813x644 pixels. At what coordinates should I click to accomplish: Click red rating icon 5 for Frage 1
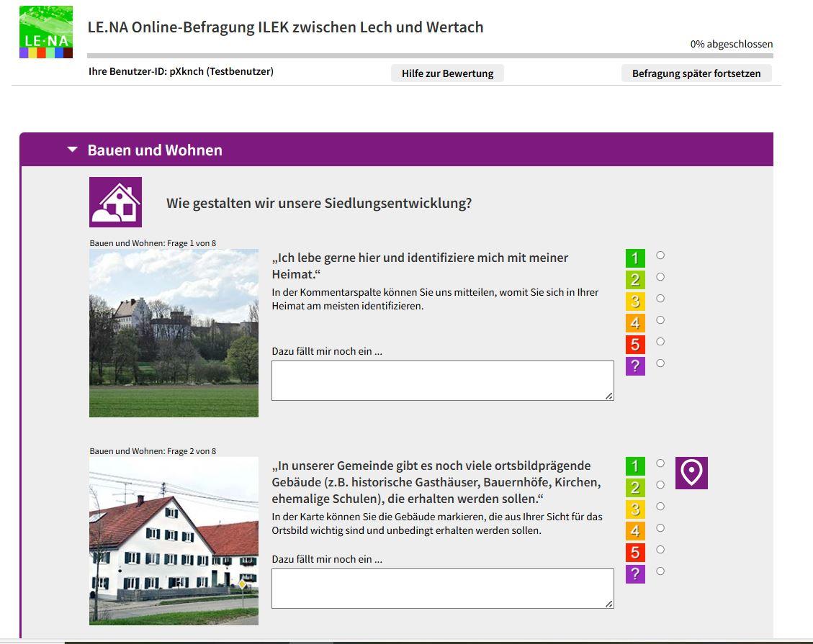[635, 345]
